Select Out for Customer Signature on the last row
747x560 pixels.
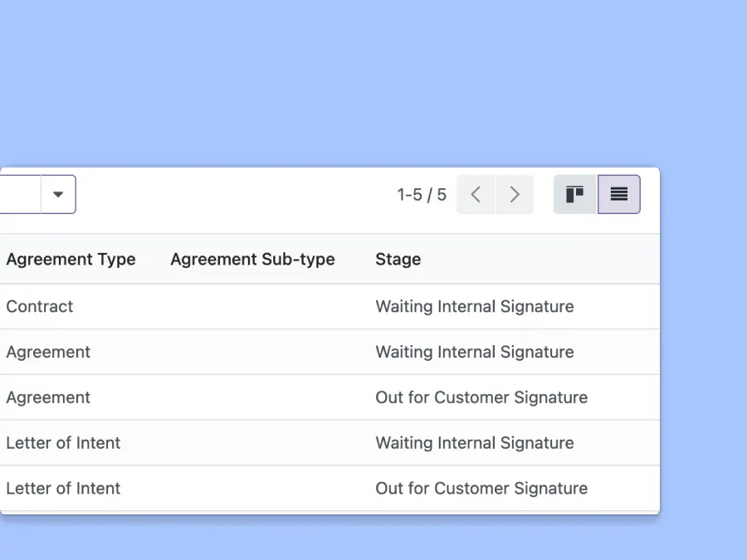[481, 489]
